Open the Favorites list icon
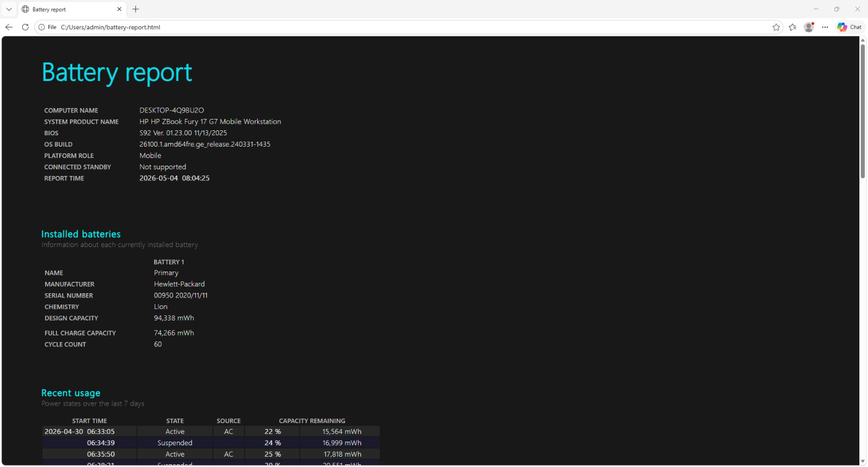The width and height of the screenshot is (868, 467). tap(793, 27)
